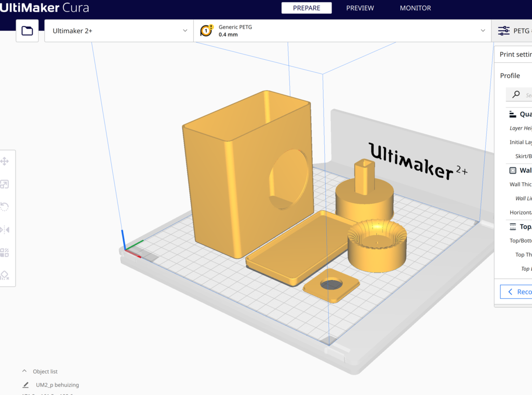Switch to the MONITOR stage tab

click(x=415, y=8)
